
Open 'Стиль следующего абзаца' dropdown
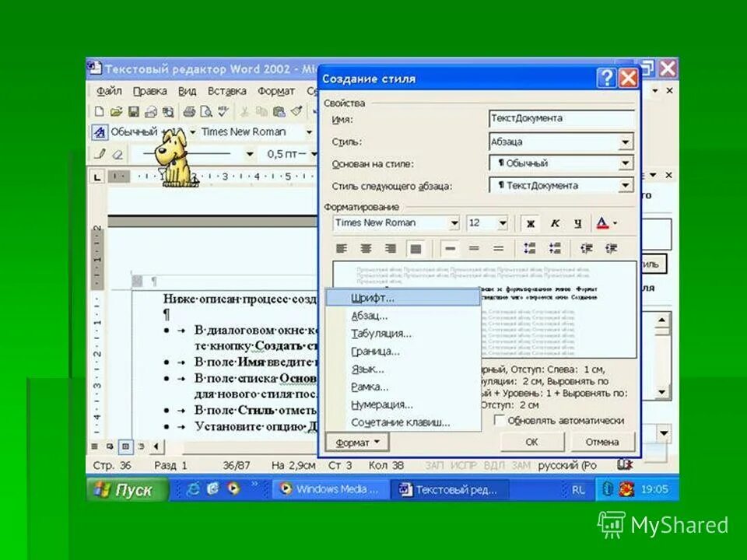click(625, 185)
